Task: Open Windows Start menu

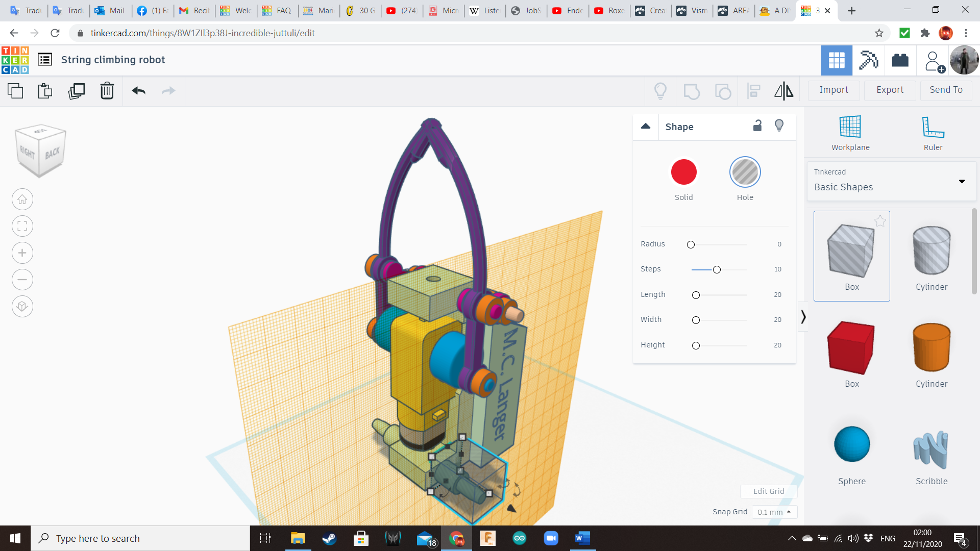Action: [x=15, y=538]
